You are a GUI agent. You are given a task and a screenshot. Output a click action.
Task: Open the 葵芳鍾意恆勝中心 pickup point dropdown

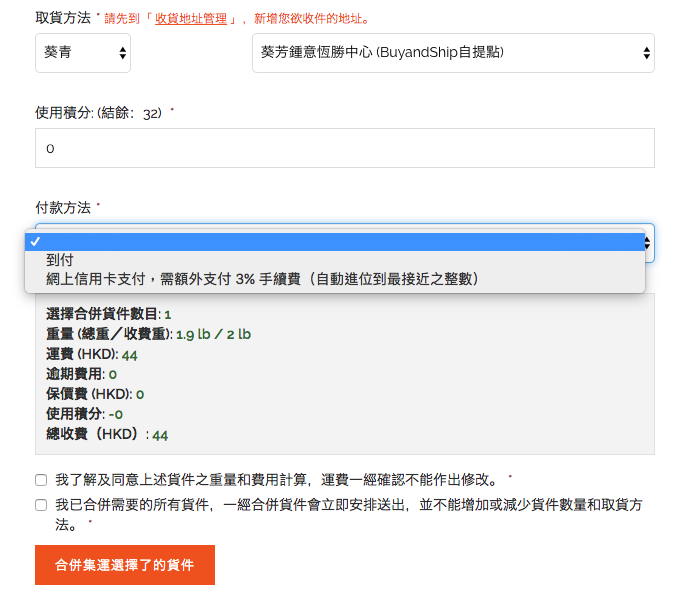coord(452,52)
